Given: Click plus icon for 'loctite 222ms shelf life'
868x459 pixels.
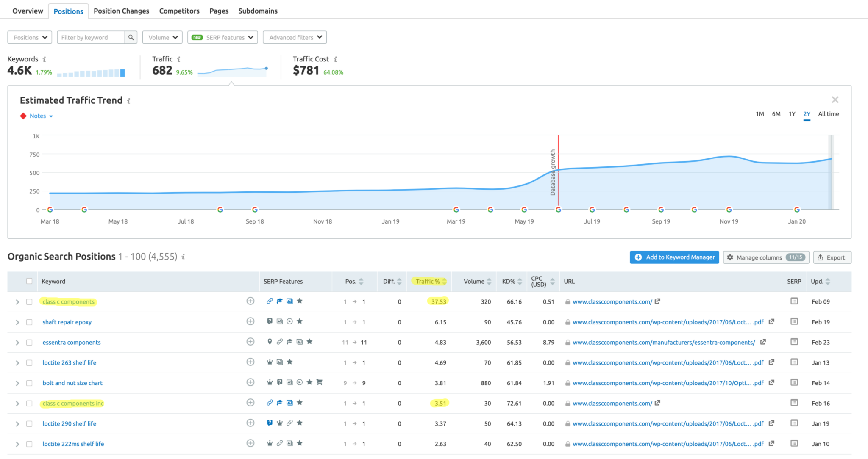Looking at the screenshot, I should pos(250,443).
